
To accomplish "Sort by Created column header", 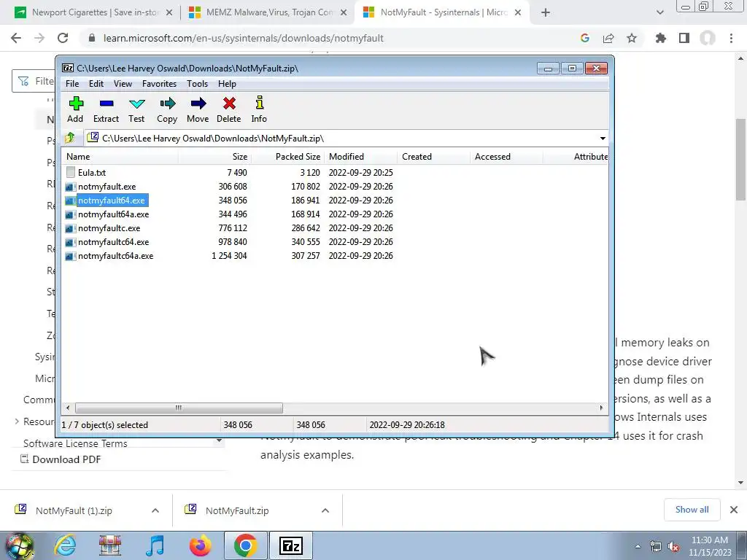I will pos(433,157).
